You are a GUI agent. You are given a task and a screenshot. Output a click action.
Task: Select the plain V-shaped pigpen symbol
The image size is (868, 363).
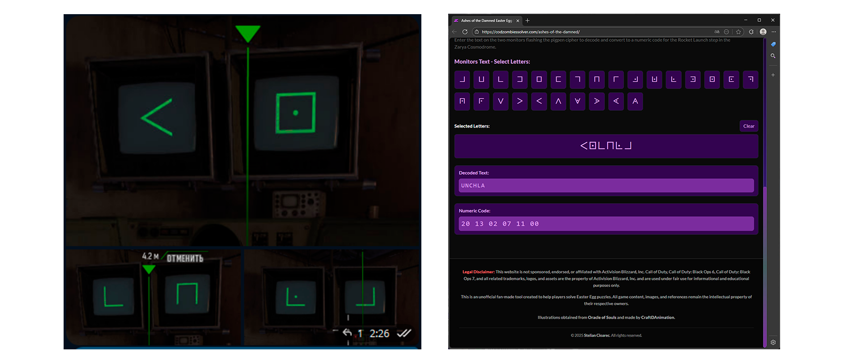501,101
